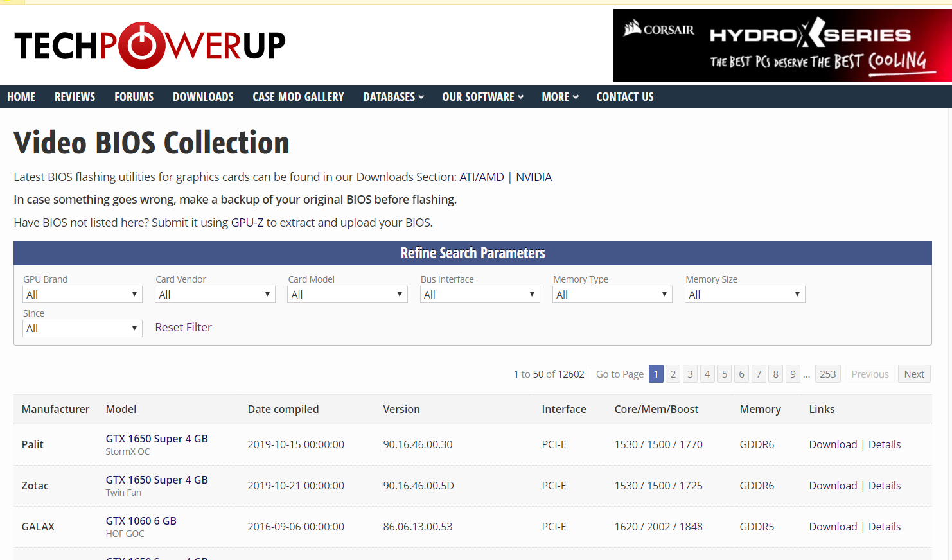Go to page 8 in pagination
This screenshot has height=560, width=952.
pos(776,374)
